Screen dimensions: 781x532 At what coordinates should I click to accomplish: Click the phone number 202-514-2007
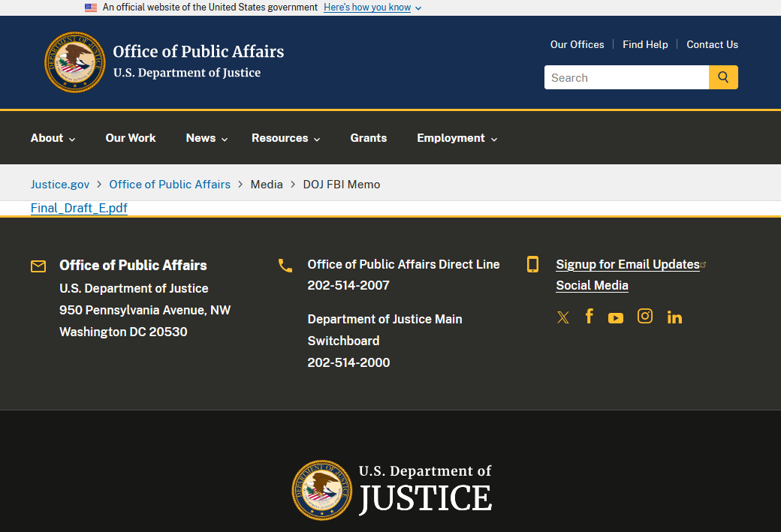point(348,285)
